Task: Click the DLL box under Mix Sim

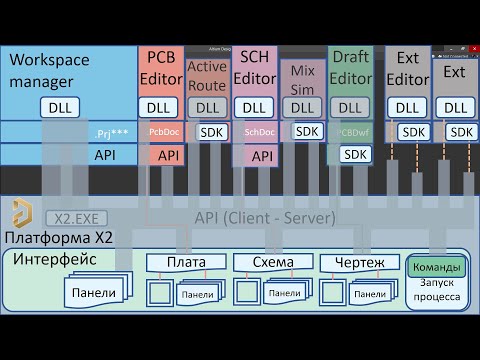Action: (x=302, y=108)
